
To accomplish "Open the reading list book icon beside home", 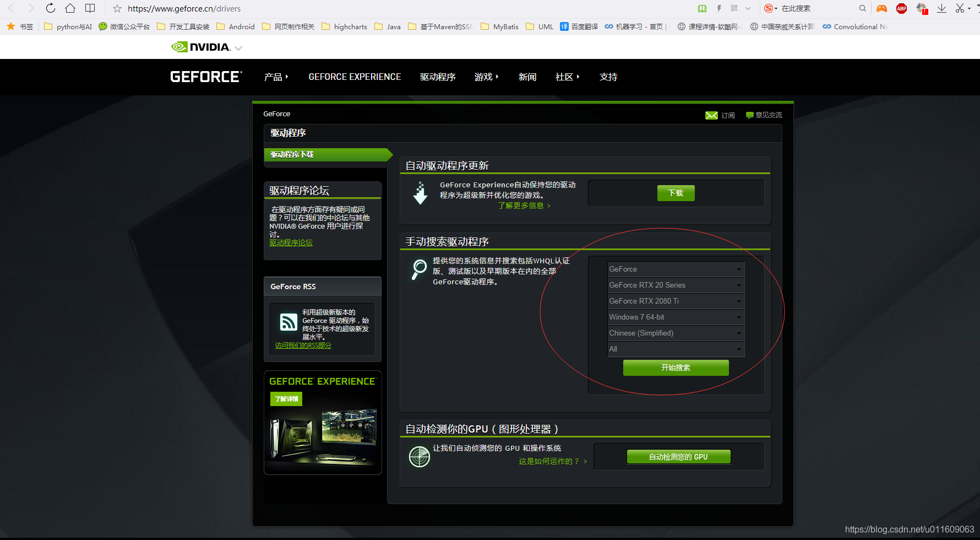I will (90, 8).
